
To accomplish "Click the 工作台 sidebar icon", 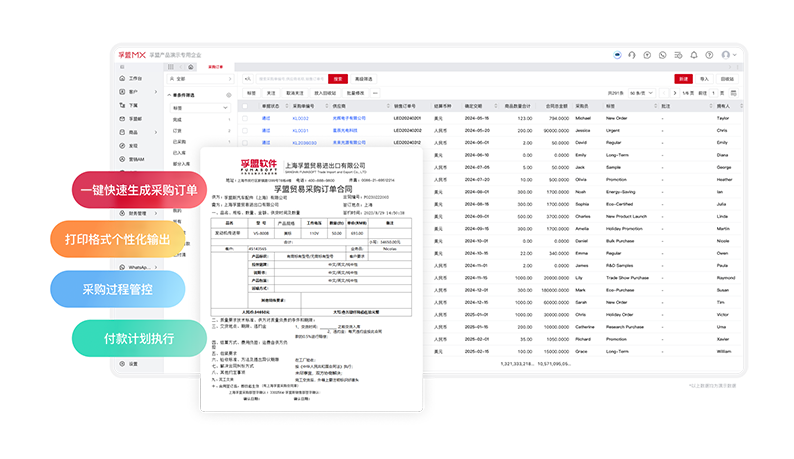I will point(122,77).
